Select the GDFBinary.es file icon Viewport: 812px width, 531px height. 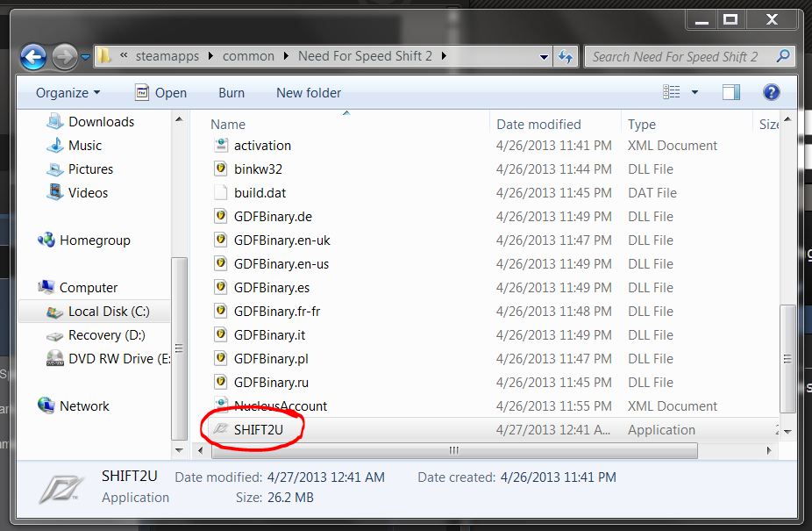click(x=221, y=287)
